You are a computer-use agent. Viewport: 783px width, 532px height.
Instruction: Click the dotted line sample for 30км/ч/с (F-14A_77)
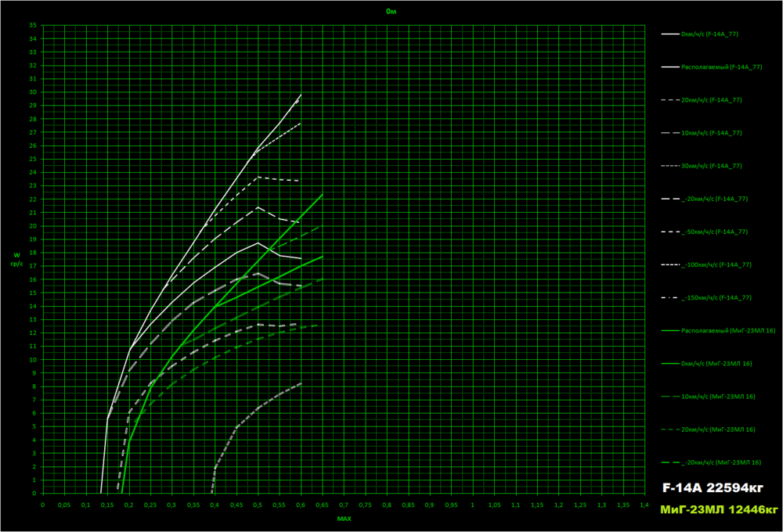pyautogui.click(x=670, y=165)
